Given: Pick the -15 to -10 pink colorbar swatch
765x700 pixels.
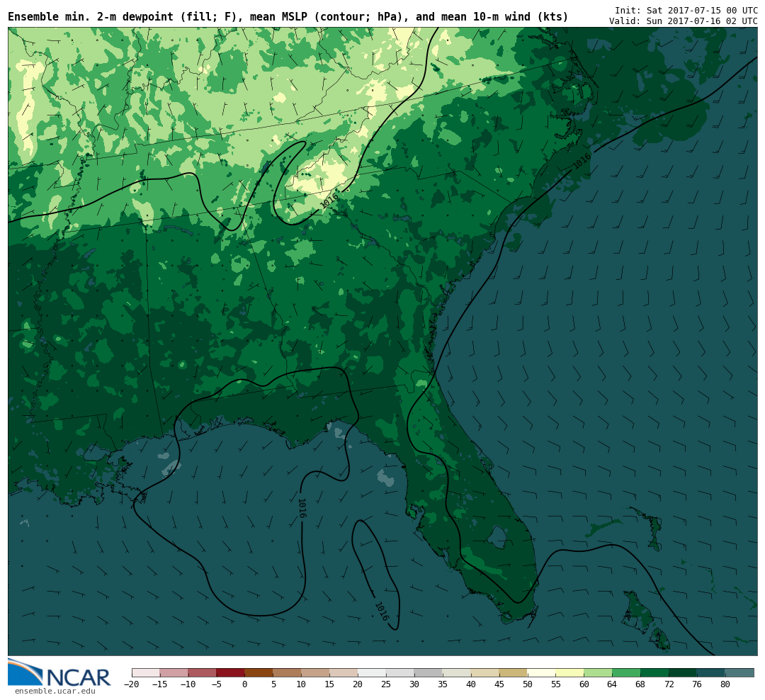Looking at the screenshot, I should (x=174, y=672).
